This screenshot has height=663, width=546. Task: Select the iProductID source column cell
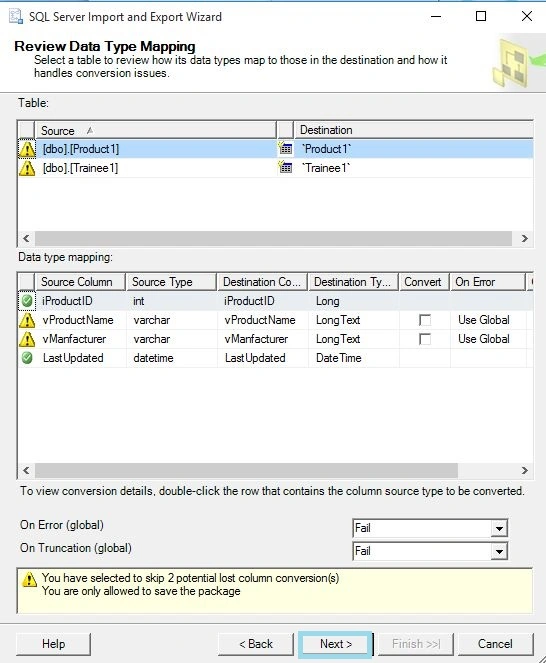[80, 301]
